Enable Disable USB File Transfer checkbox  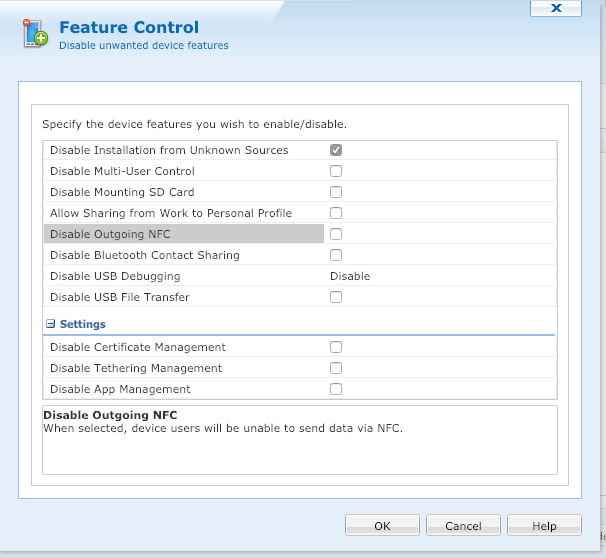pos(336,297)
